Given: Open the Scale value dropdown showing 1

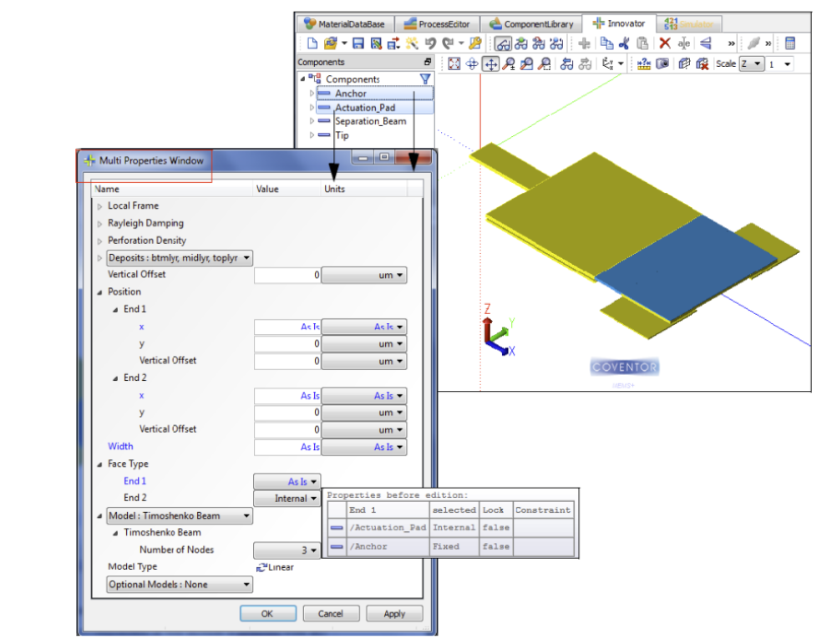Looking at the screenshot, I should 780,64.
